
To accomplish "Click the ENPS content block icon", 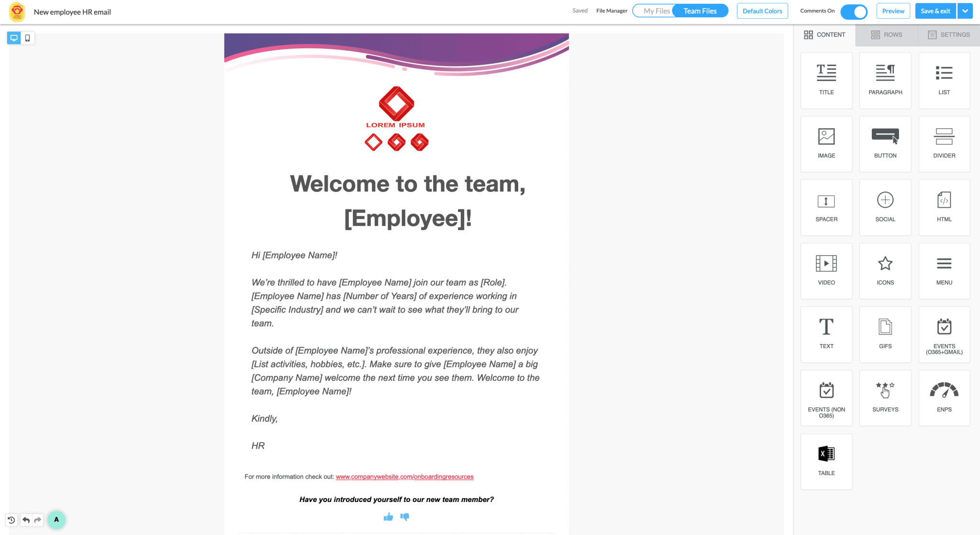I will tap(943, 395).
